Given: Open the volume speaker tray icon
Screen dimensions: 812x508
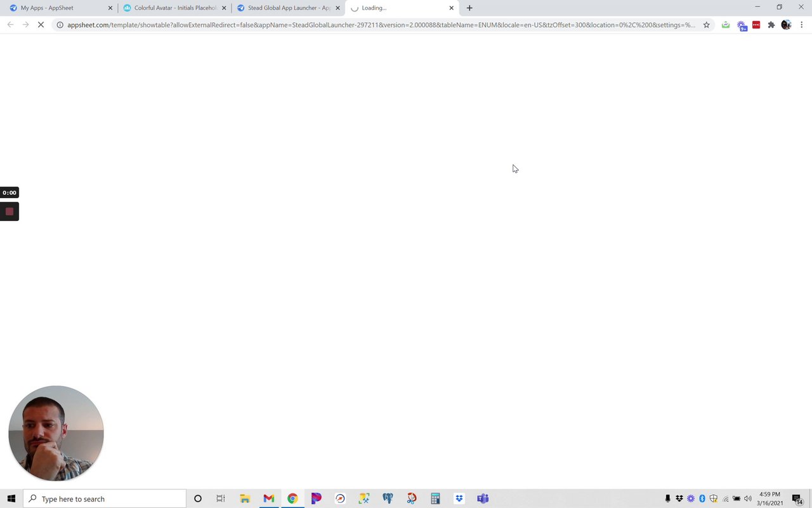Looking at the screenshot, I should click(x=748, y=498).
